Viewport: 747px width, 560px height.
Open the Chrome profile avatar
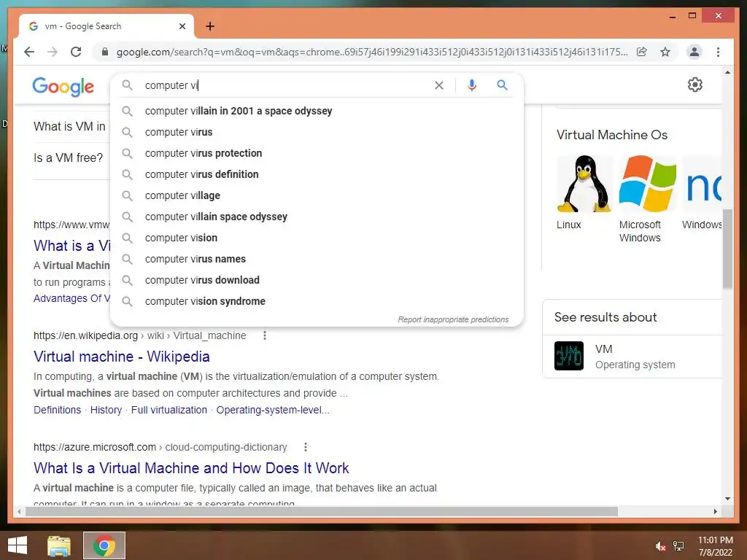[694, 52]
